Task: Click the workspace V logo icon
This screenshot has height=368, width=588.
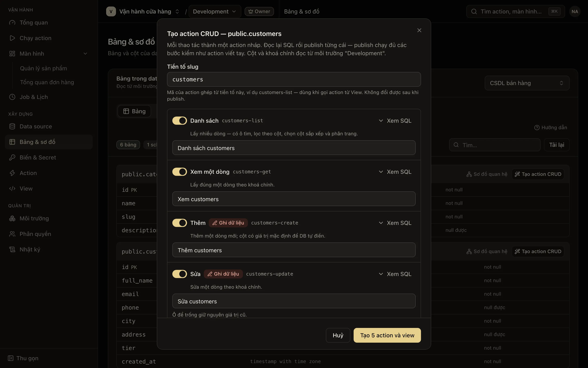Action: point(111,11)
